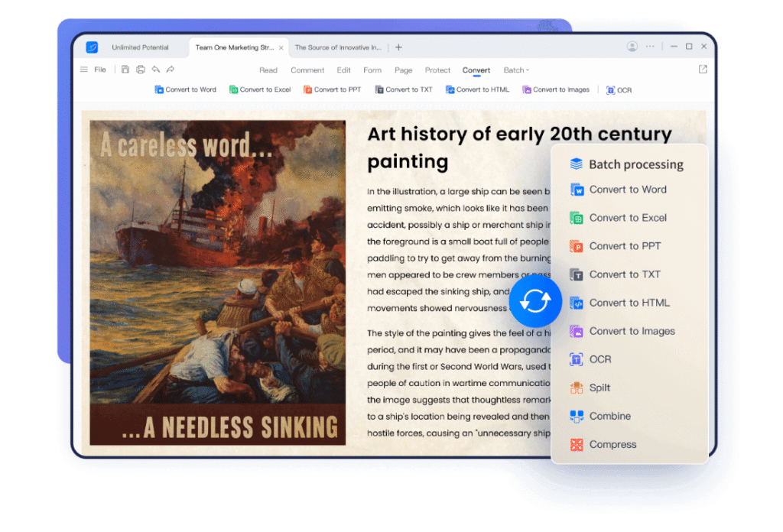The image size is (783, 532).
Task: Minimize the application window
Action: (x=674, y=47)
